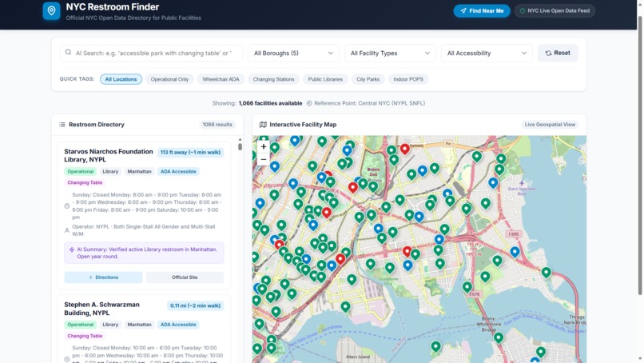Open the All Boroughs (5) dropdown

[x=293, y=53]
